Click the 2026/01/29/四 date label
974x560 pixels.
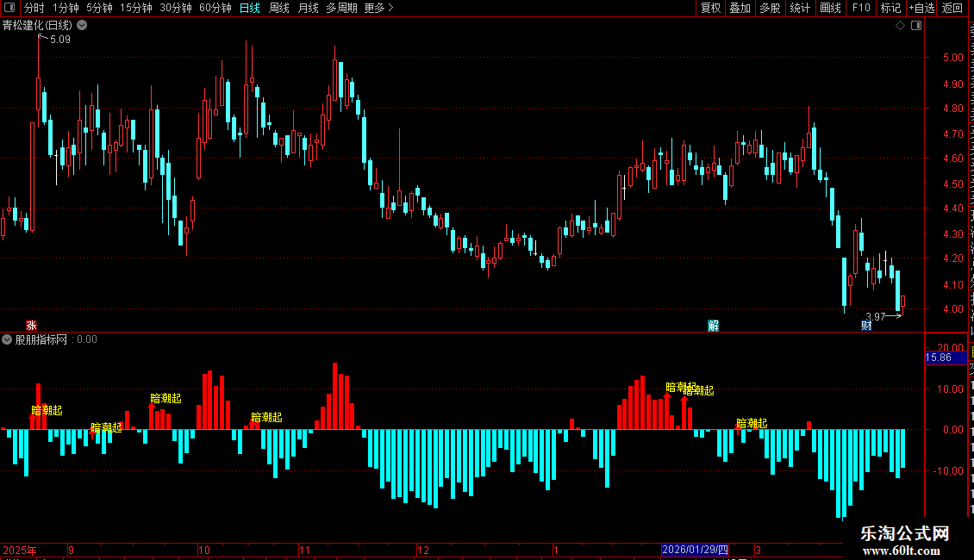[x=695, y=550]
